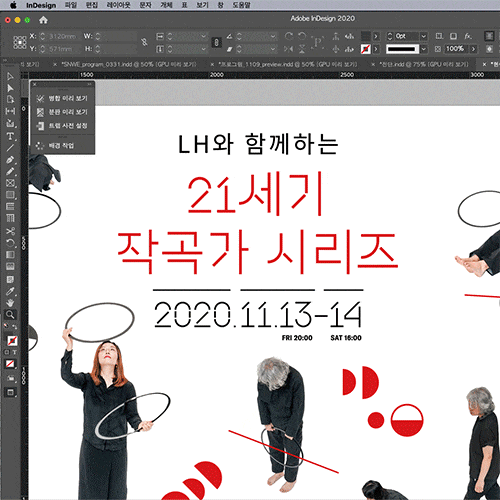Open stroke weight 0pt dropdown

click(x=423, y=36)
